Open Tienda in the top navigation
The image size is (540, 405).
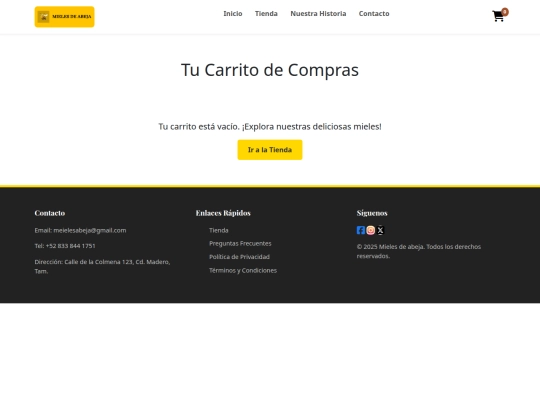[x=266, y=13]
